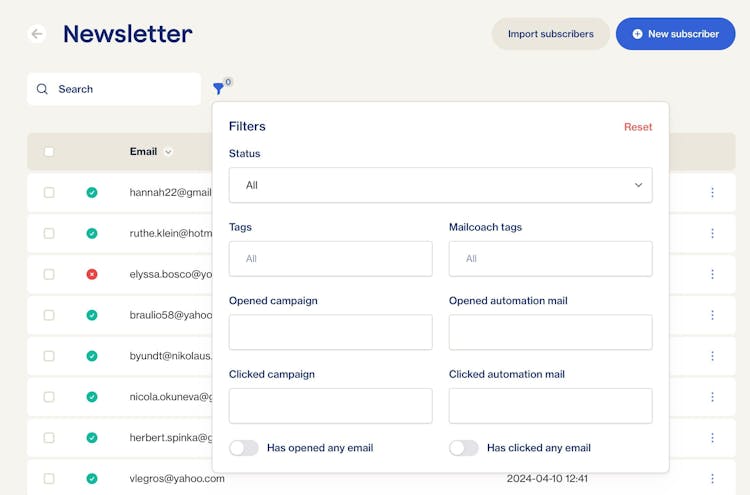The width and height of the screenshot is (750, 495).
Task: Expand the Tags selector
Action: (330, 259)
